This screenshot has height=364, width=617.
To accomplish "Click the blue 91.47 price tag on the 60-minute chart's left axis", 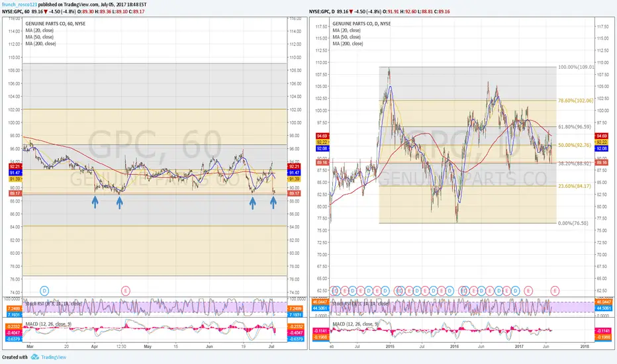I will click(x=15, y=173).
